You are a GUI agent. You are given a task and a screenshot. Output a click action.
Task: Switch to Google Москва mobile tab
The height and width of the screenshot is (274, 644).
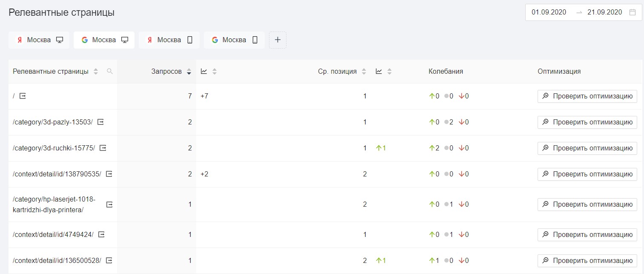coord(234,40)
